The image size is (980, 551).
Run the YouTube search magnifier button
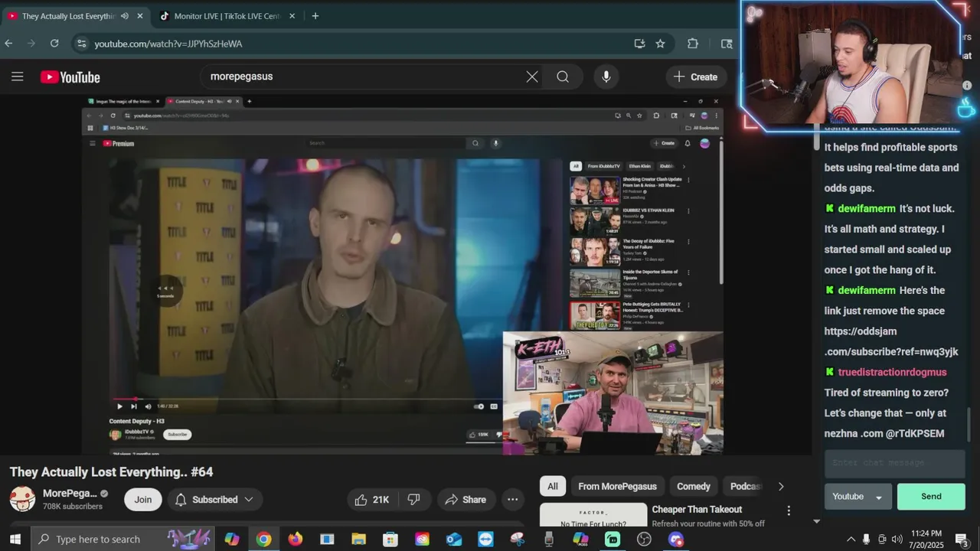(563, 77)
